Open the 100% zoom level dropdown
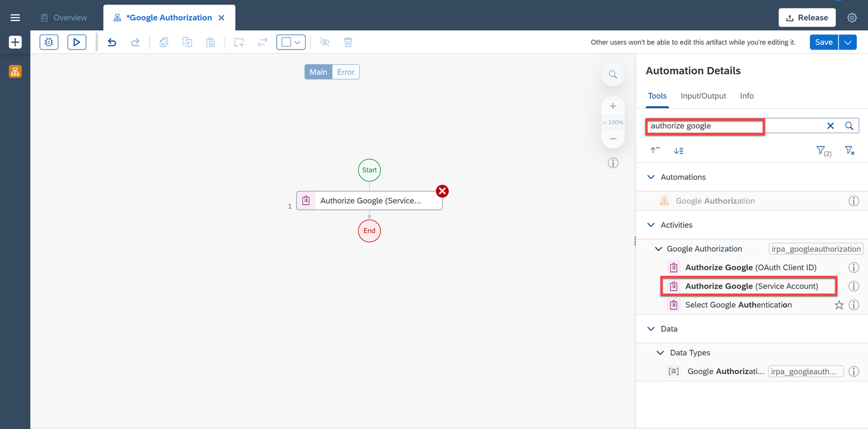The image size is (868, 429). pyautogui.click(x=613, y=122)
